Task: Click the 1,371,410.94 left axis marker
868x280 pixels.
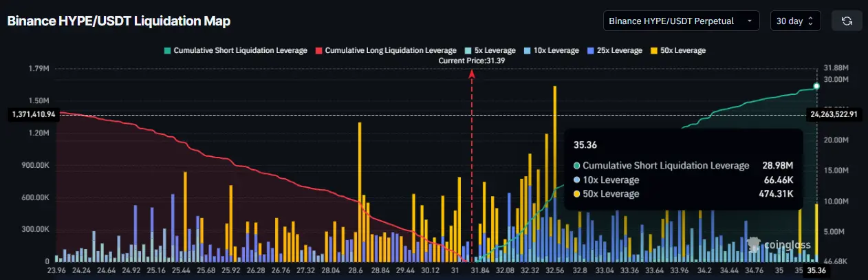Action: [33, 115]
